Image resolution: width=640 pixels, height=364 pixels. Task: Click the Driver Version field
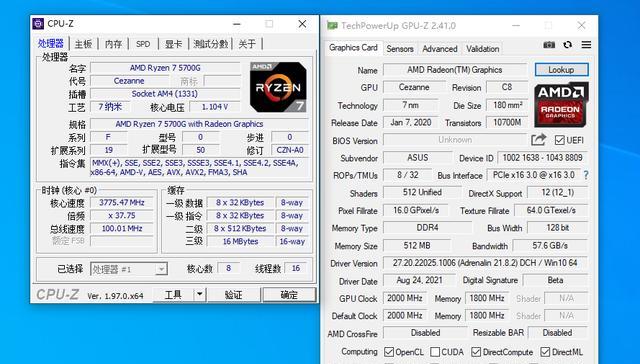(x=485, y=263)
